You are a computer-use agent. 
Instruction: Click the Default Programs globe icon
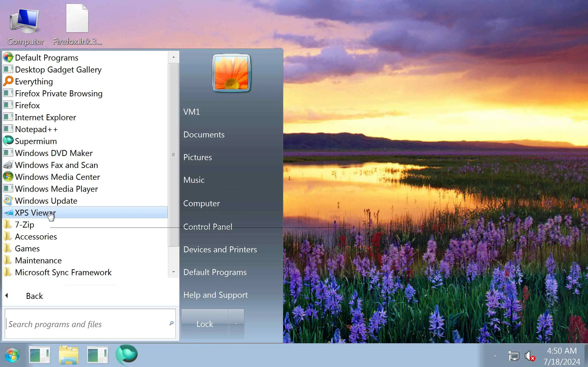point(8,58)
